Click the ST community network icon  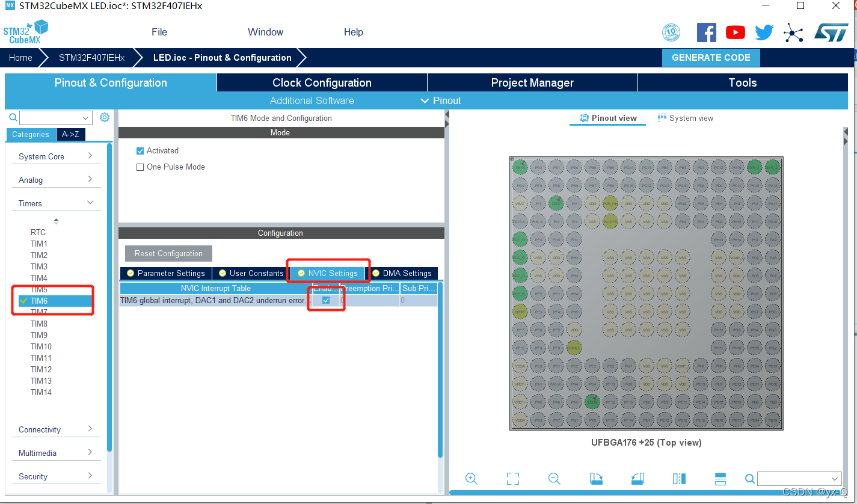(793, 32)
